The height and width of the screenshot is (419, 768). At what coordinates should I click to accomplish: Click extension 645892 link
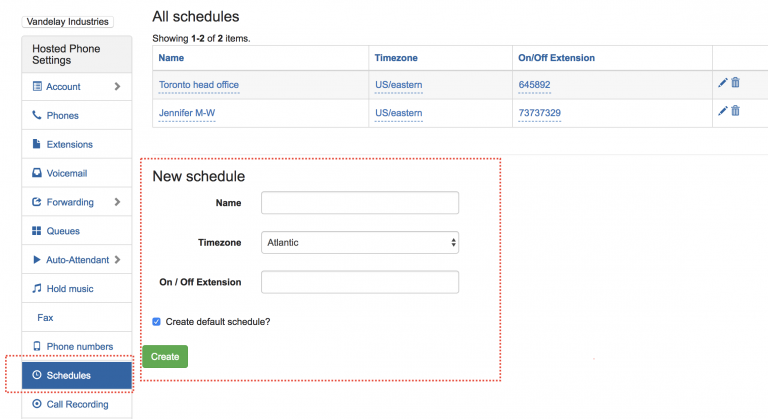(534, 85)
